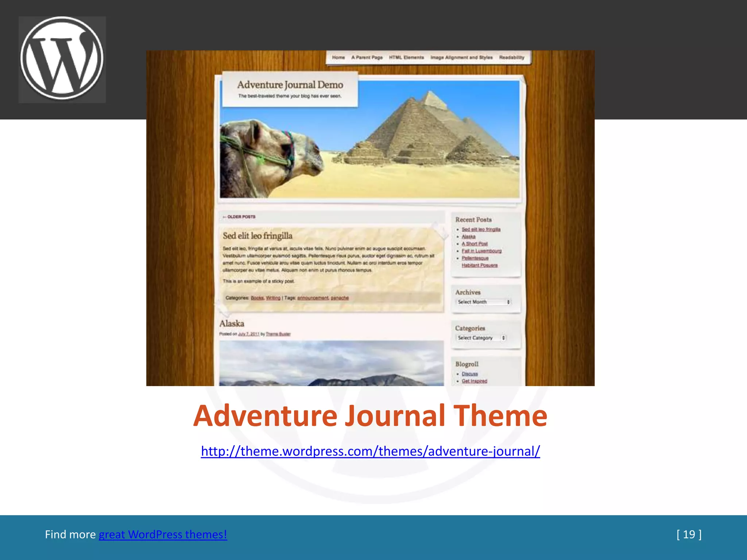Screen dimensions: 747x560
Task: Click the WordPress logo icon
Action: click(62, 58)
